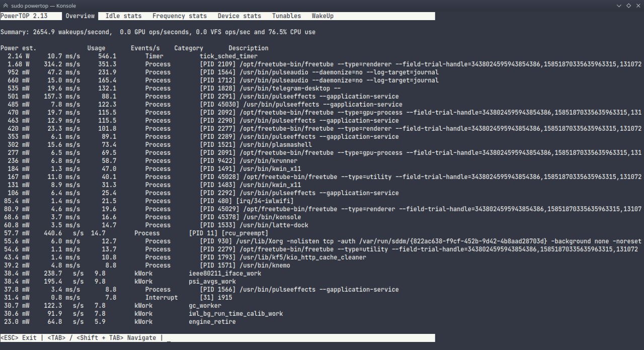The image size is (644, 350).
Task: Select the PID 1491 kwin_x11 row
Action: click(154, 169)
